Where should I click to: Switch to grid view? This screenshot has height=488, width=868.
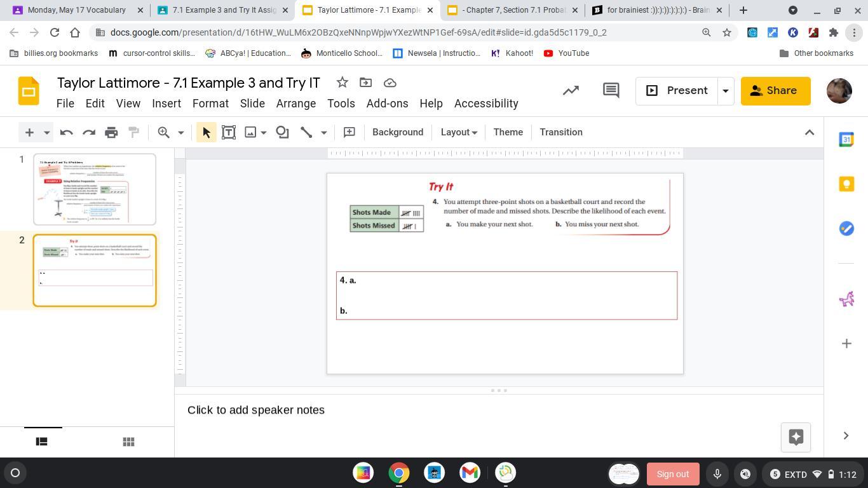[x=128, y=442]
